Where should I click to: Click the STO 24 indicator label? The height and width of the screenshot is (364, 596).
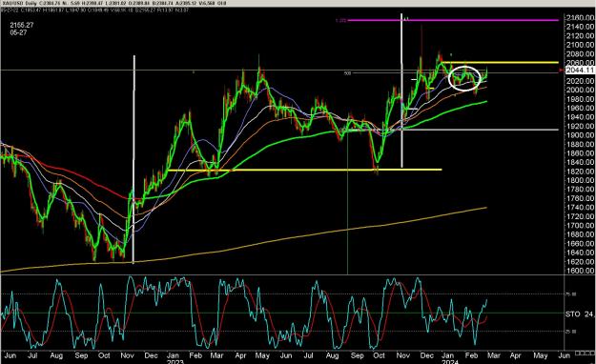click(x=579, y=314)
